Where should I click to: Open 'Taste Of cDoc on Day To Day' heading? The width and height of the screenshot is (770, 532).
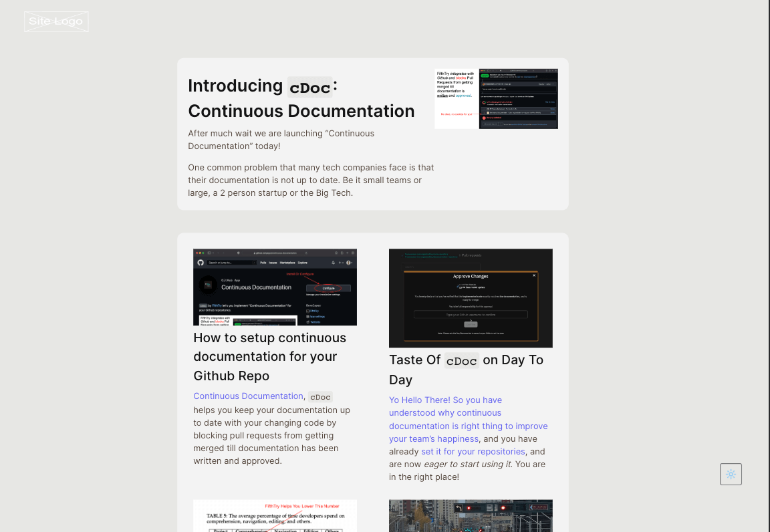tap(466, 370)
